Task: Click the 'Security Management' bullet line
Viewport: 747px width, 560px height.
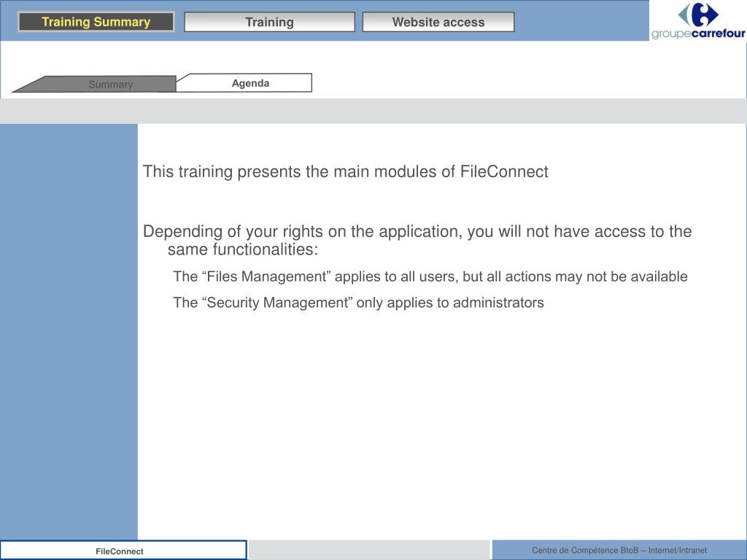Action: (x=358, y=303)
